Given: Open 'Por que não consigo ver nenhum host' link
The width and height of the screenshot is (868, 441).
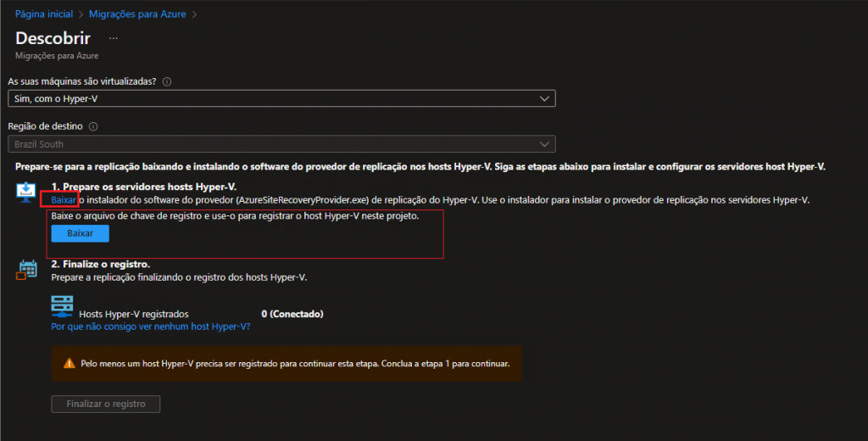Looking at the screenshot, I should (x=150, y=326).
